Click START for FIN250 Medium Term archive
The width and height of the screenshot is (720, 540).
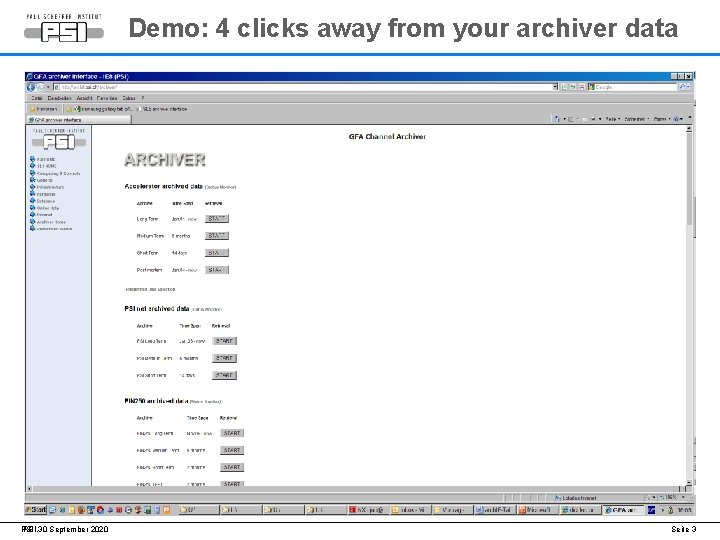click(x=232, y=450)
